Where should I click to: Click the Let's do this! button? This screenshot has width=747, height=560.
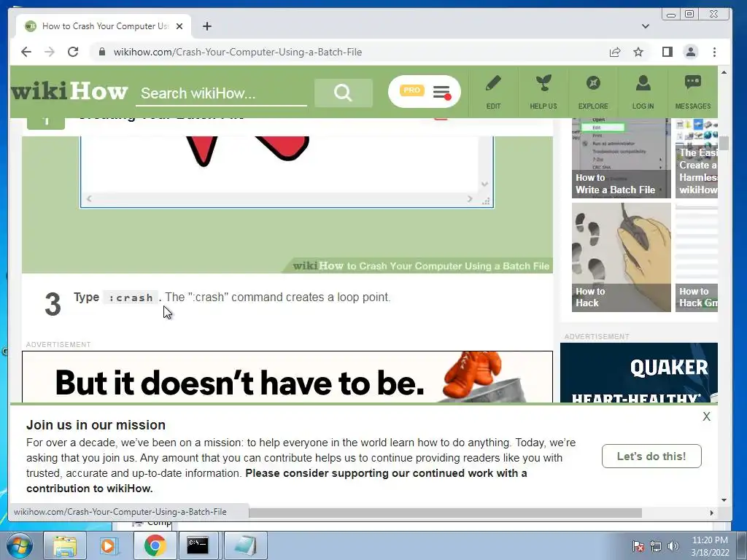pyautogui.click(x=651, y=456)
